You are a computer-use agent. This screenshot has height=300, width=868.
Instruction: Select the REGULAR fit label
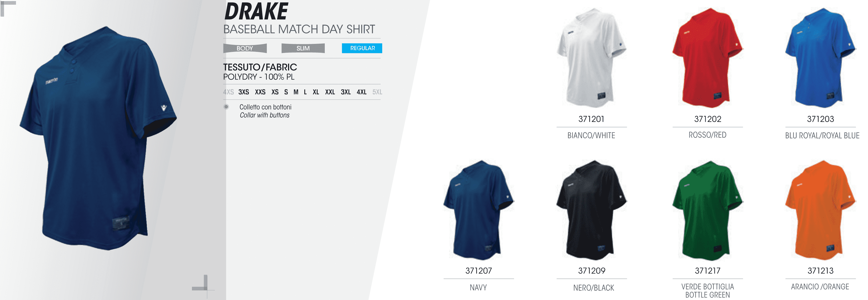click(362, 48)
